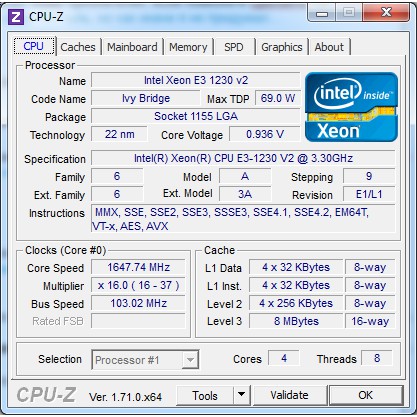Click the Bus Speed value 103.02 MHz
The width and height of the screenshot is (417, 417).
(138, 303)
